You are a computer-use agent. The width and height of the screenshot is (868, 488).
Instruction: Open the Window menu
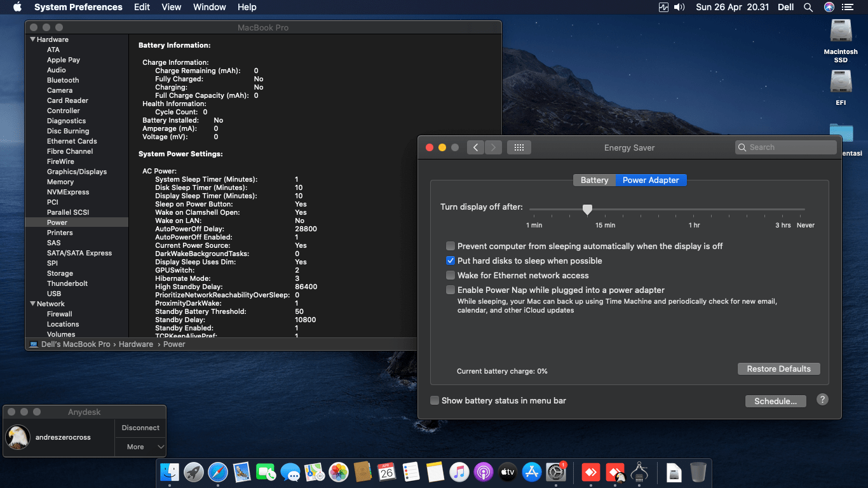pos(209,7)
